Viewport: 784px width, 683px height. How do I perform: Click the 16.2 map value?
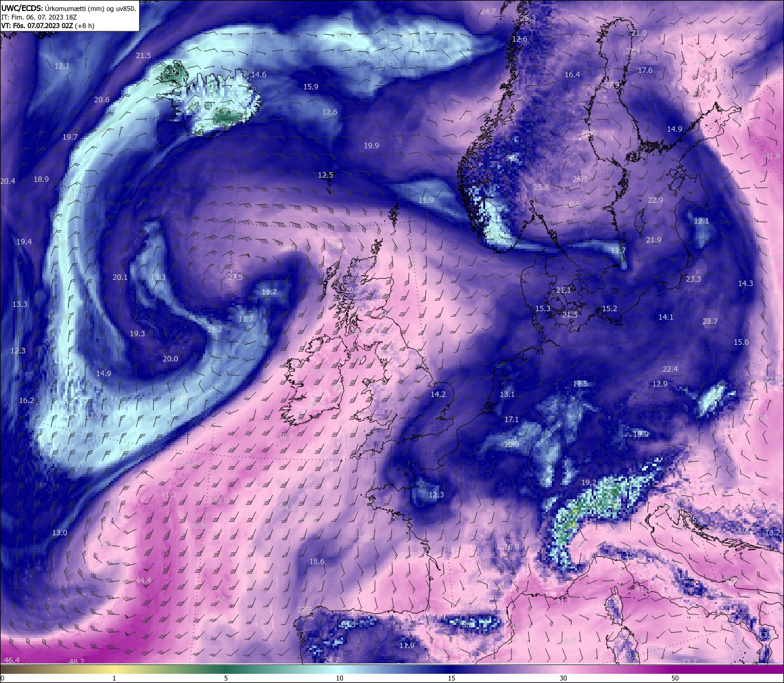pos(26,401)
